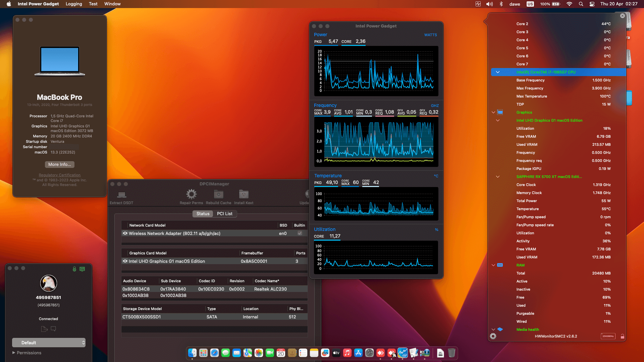Click the battery 100% indicator

click(550, 4)
